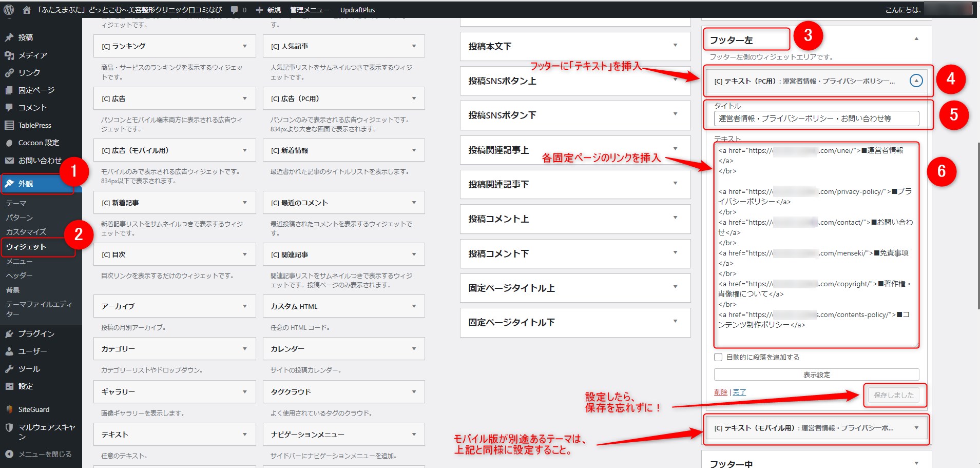980x473 pixels.
Task: Open the パターン submenu link
Action: [x=20, y=218]
